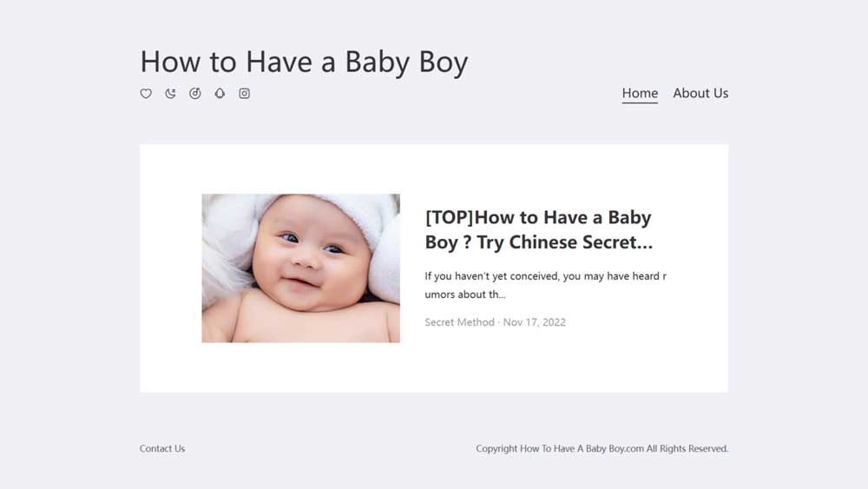Click 'umors about th…' excerpt line

click(465, 294)
